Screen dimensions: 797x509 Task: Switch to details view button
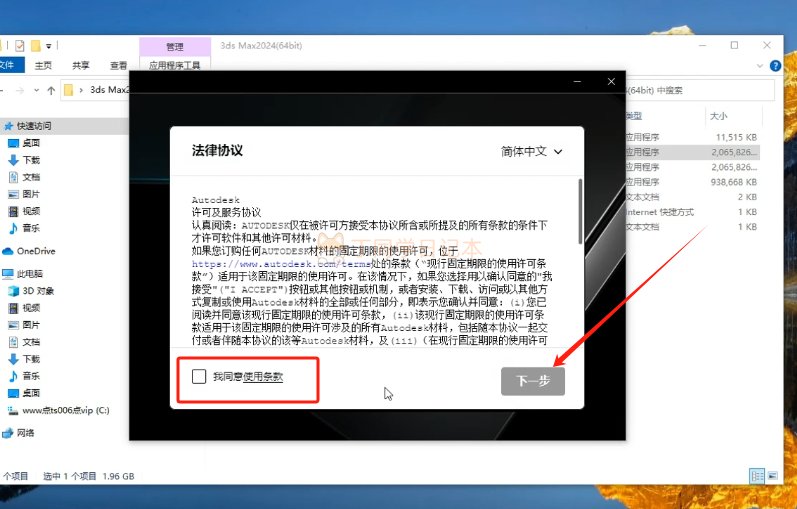[757, 476]
